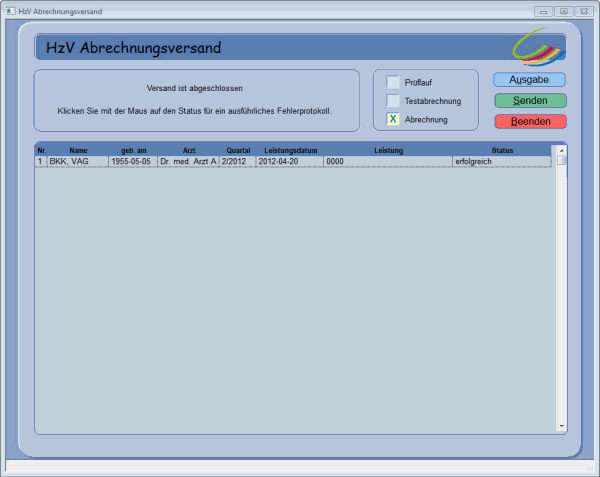Click the application icon in title bar
Viewport: 600px width, 477px height.
tap(10, 10)
